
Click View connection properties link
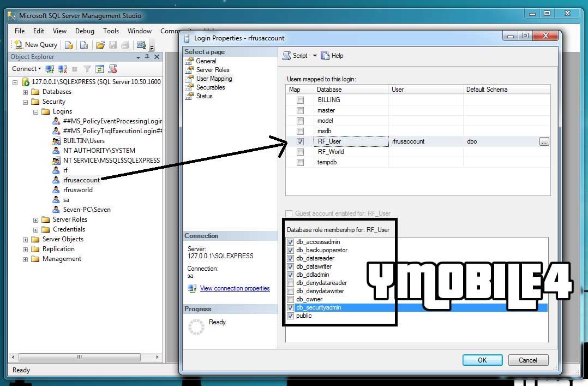(235, 288)
